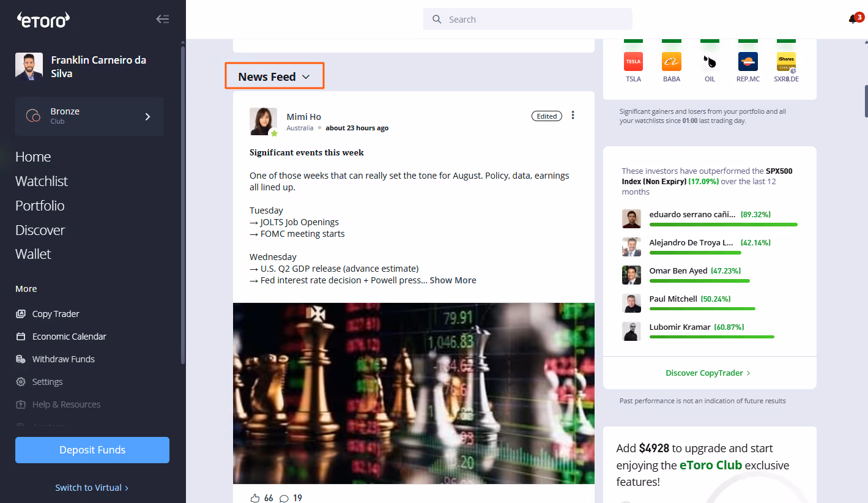Click Alejandro De Troya's name
Image resolution: width=868 pixels, height=503 pixels.
tap(691, 242)
